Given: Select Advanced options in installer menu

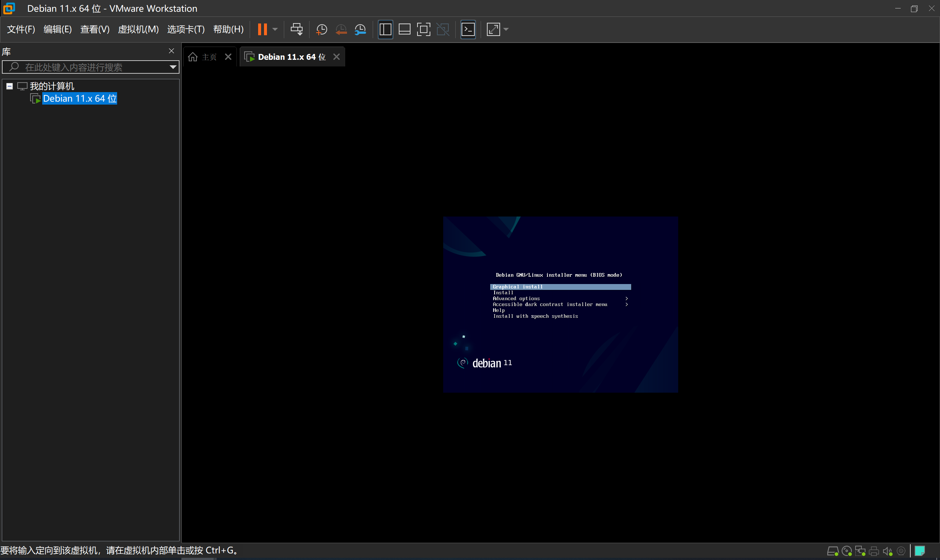Looking at the screenshot, I should (x=516, y=298).
